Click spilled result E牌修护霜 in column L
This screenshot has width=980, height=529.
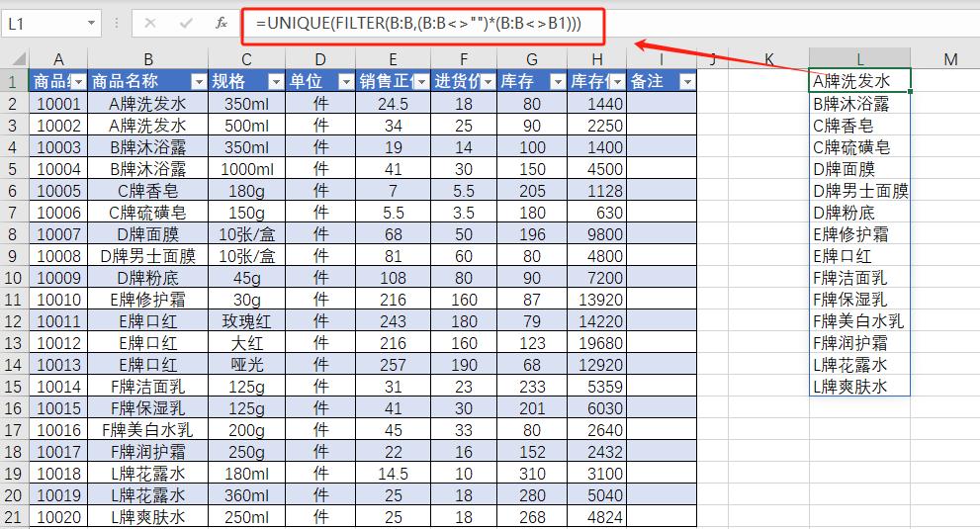[859, 234]
